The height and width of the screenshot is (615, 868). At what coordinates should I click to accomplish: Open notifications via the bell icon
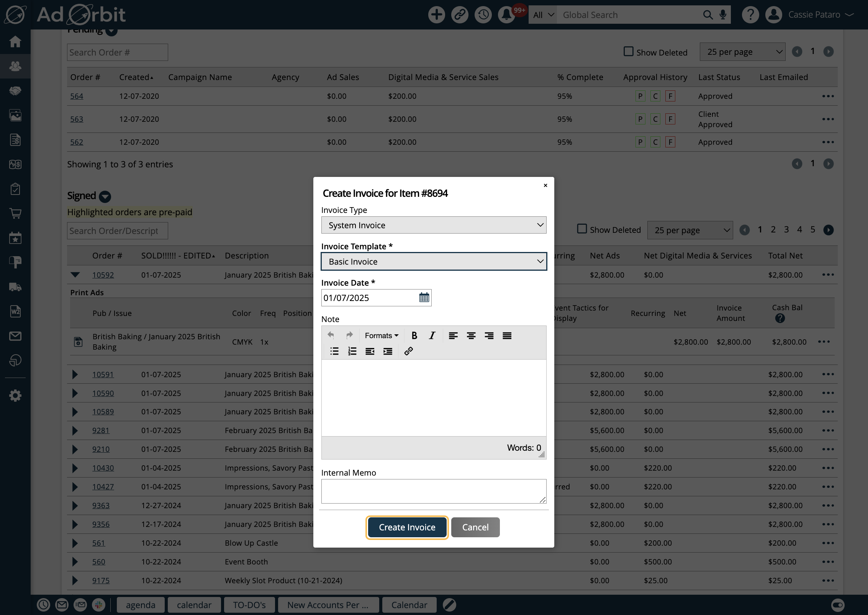(506, 15)
